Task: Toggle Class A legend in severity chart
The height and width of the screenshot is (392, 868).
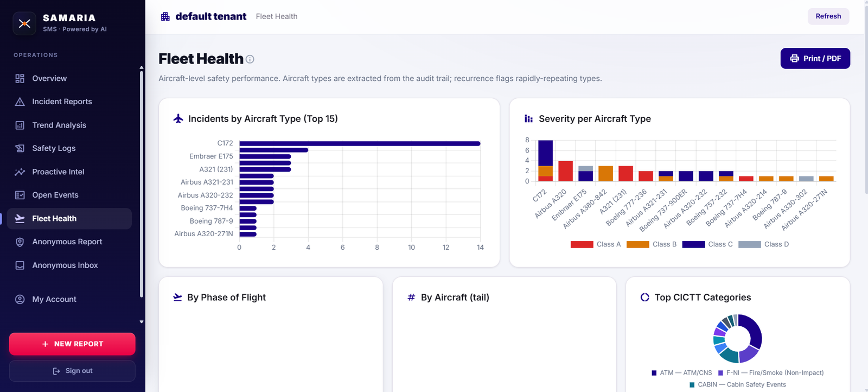Action: point(596,244)
